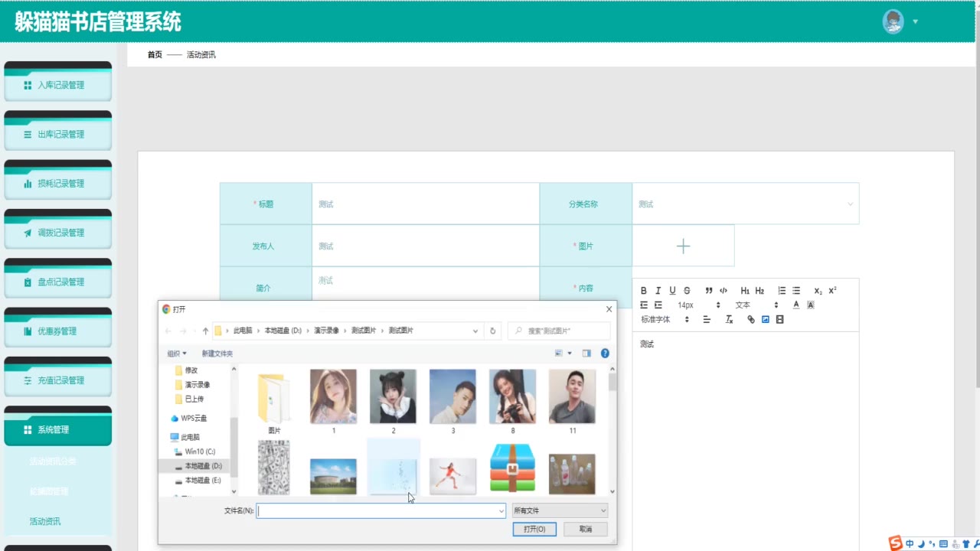Click the file dialog search box

559,331
